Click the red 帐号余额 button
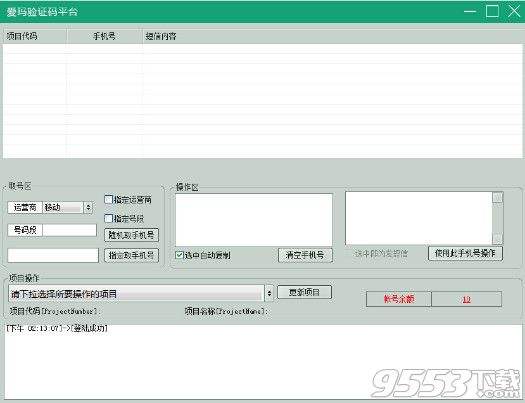The image size is (525, 403). (399, 299)
